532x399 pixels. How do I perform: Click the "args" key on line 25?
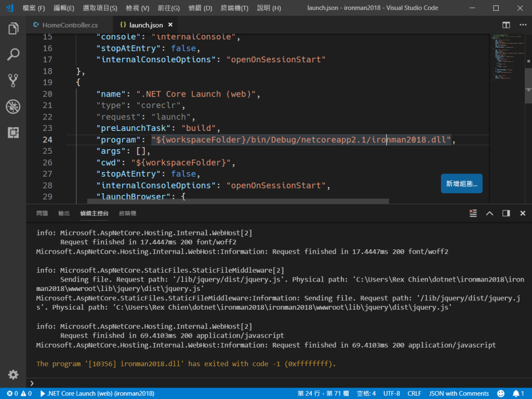pyautogui.click(x=111, y=151)
